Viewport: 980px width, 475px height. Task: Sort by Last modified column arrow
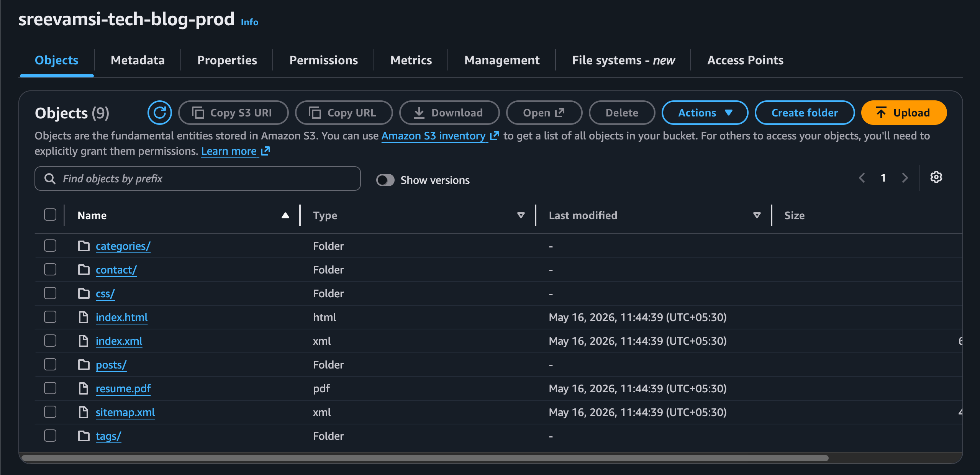(757, 215)
